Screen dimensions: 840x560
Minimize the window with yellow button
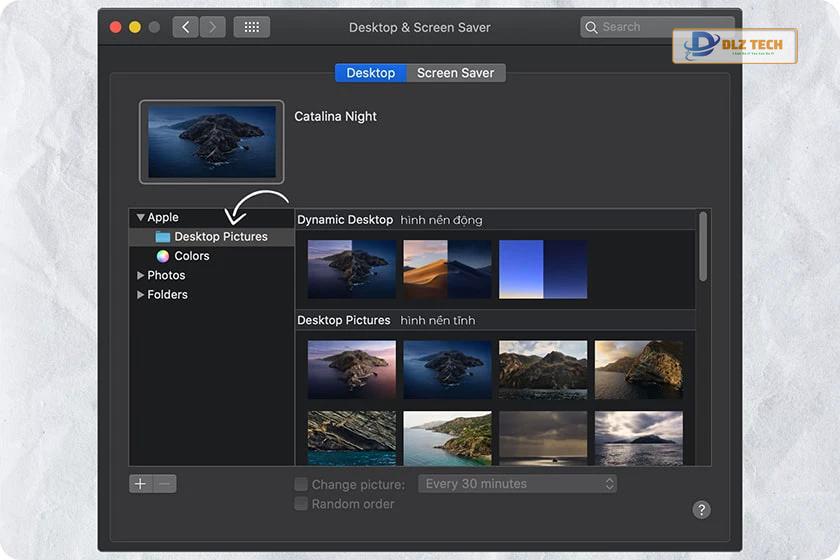135,27
